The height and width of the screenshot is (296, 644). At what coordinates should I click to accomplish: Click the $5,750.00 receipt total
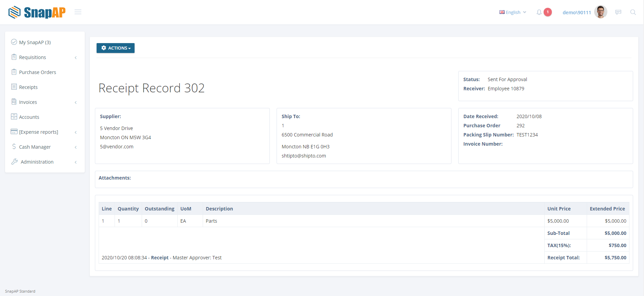point(616,258)
